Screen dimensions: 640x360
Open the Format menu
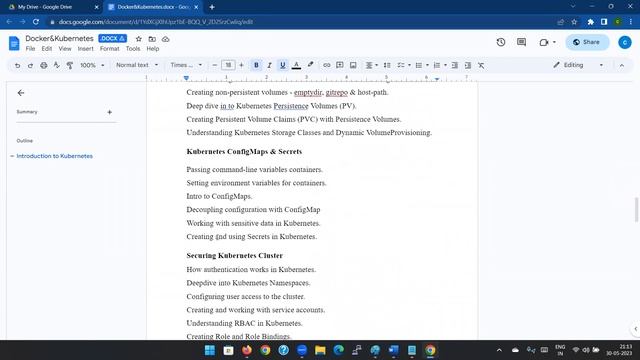coord(109,49)
